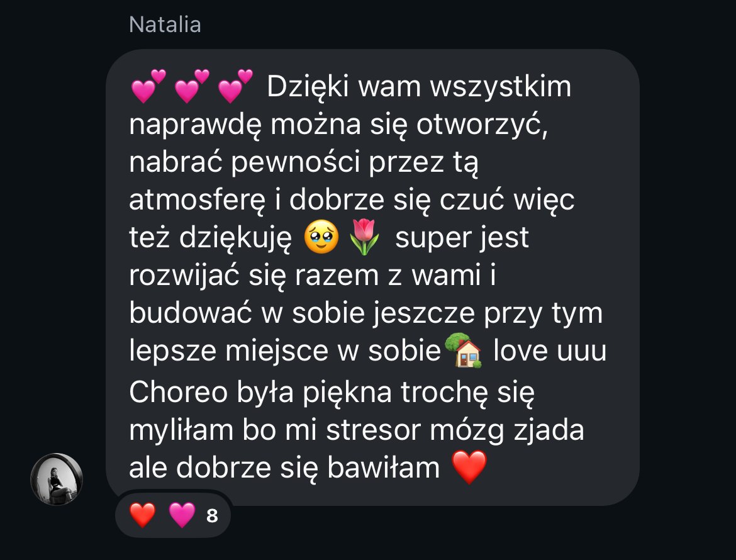Click the word Choreo in the message
The image size is (736, 560).
pyautogui.click(x=179, y=393)
